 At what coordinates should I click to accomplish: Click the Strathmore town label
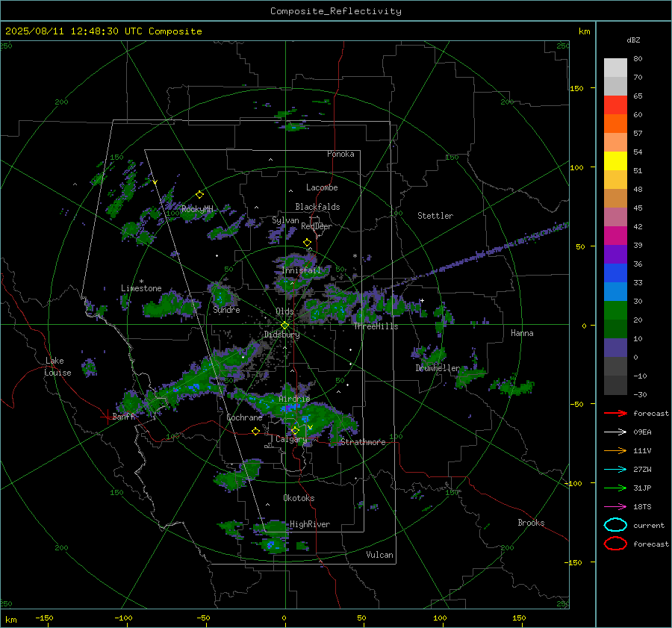(x=363, y=442)
